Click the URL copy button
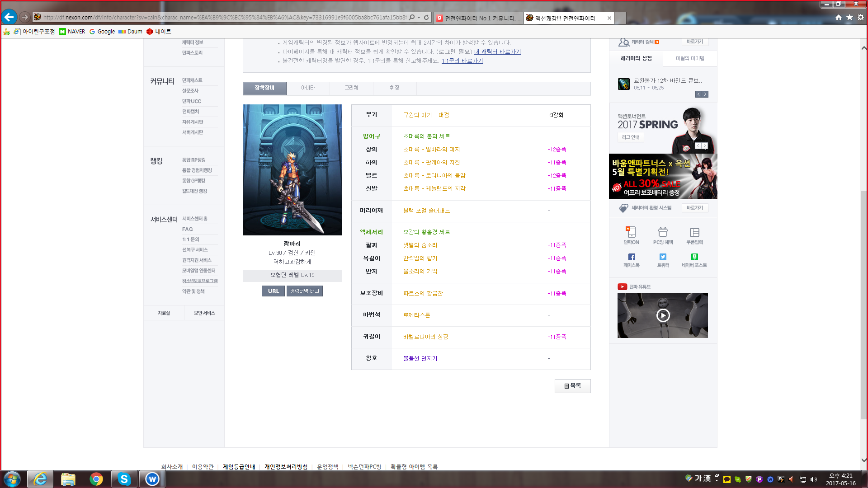Screen dimensions: 868x488 click(x=273, y=291)
